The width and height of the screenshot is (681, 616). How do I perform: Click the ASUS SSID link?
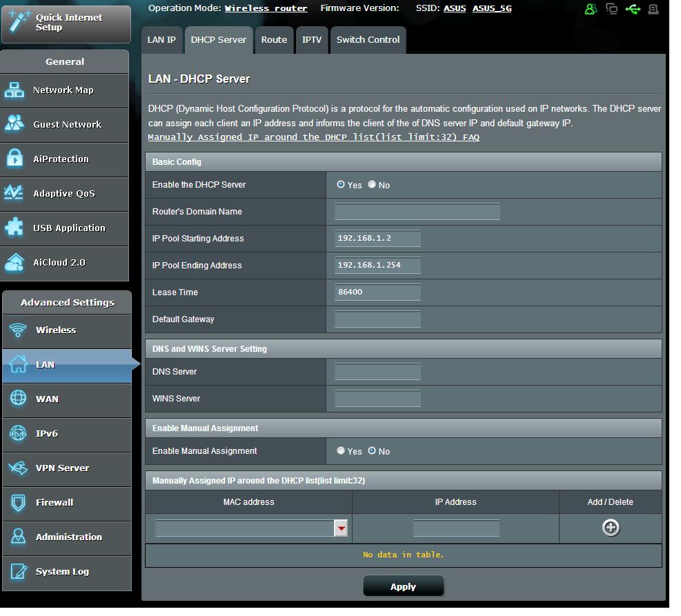[x=456, y=8]
